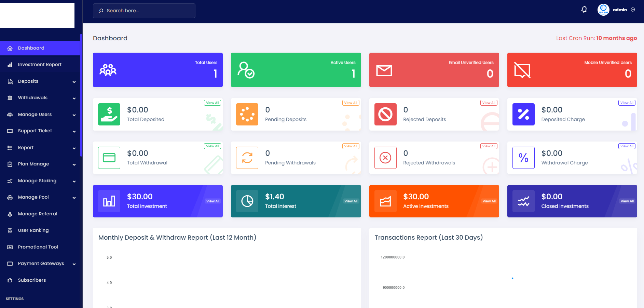Open Investment Report in the sidebar
644x308 pixels.
40,64
